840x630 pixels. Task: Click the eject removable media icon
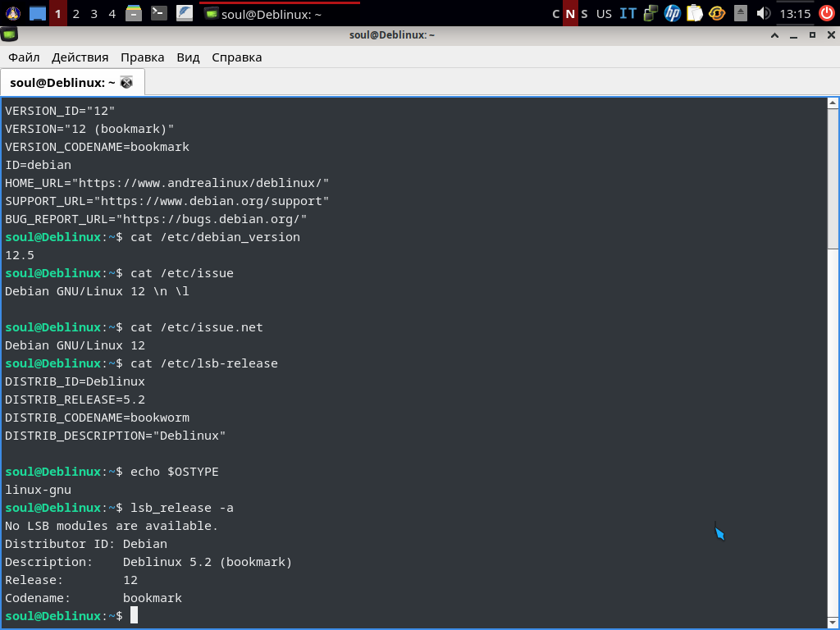pyautogui.click(x=741, y=13)
